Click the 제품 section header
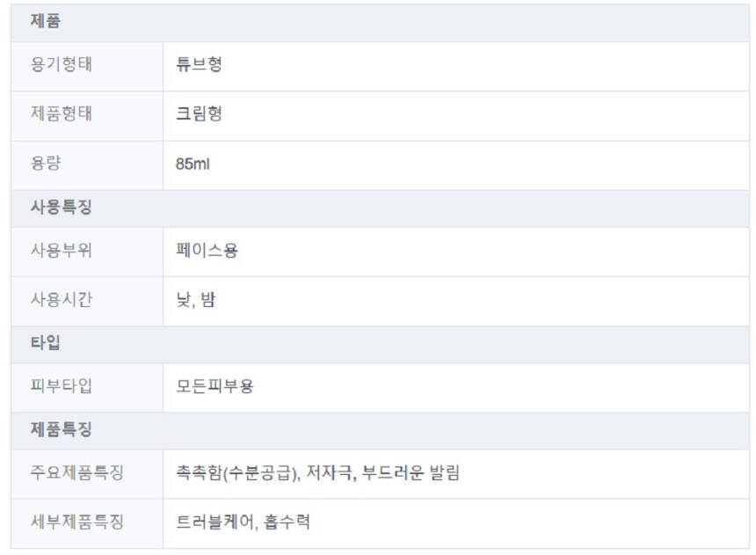756x555 pixels. pos(46,22)
